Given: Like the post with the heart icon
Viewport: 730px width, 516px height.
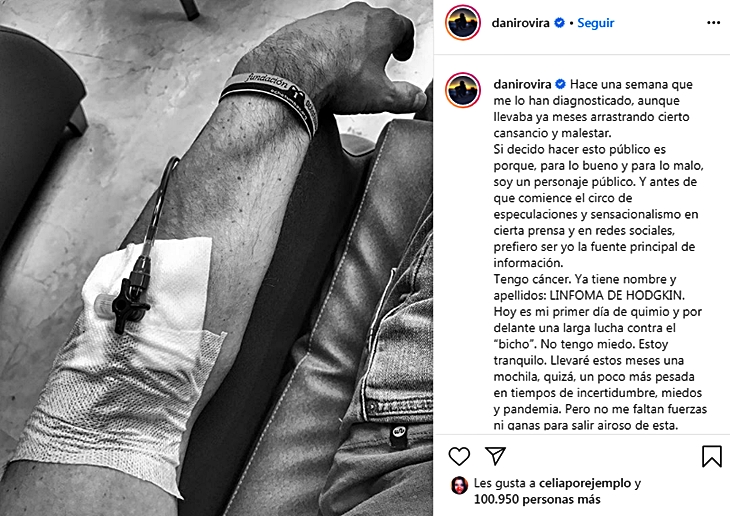Looking at the screenshot, I should click(x=459, y=456).
